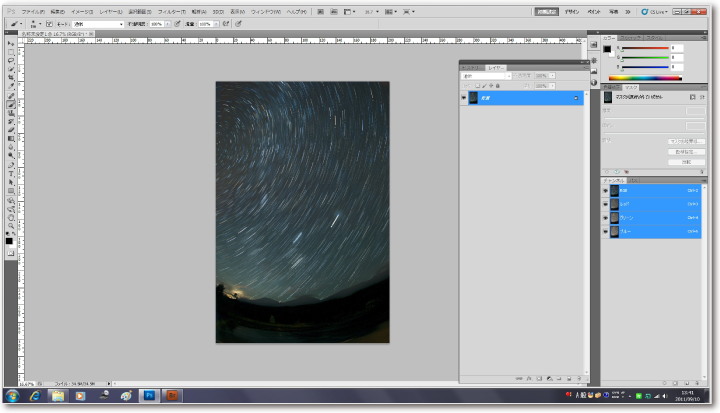The image size is (720, 413).
Task: Toggle visibility of the Blue channel
Action: [605, 231]
